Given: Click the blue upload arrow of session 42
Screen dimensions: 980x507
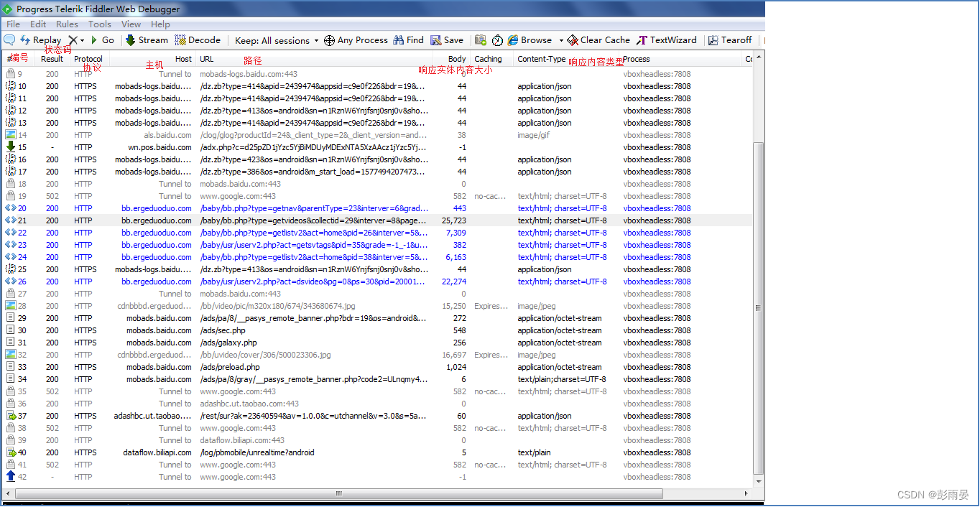Looking at the screenshot, I should tap(11, 477).
